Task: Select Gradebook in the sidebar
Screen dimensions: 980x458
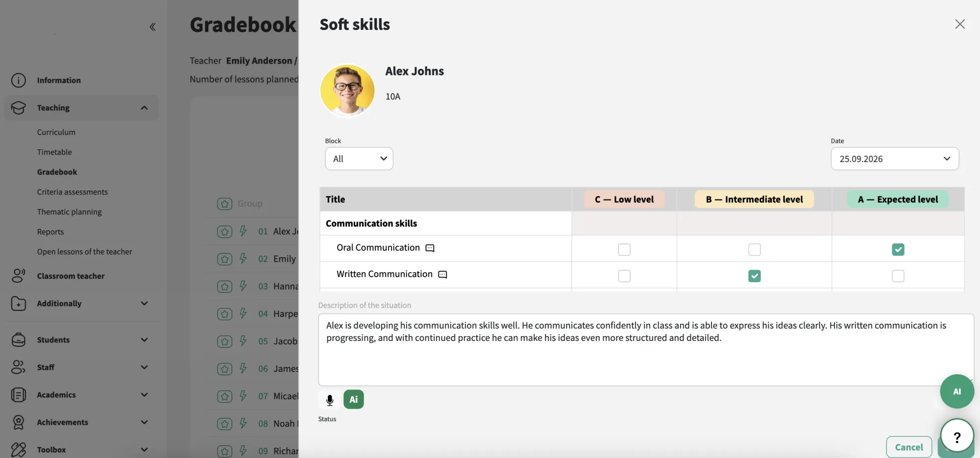Action: coord(57,172)
